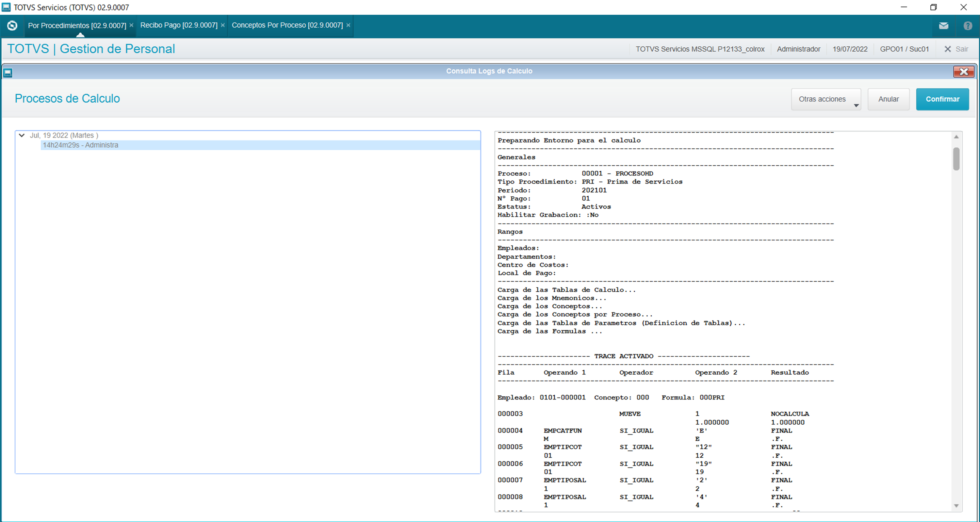Close the Recibo Pago tab x icon
980x522 pixels.
click(222, 25)
